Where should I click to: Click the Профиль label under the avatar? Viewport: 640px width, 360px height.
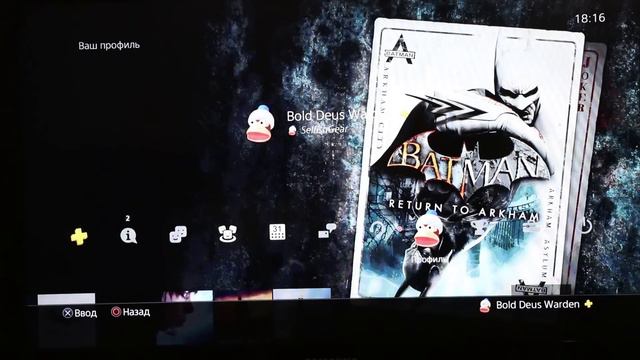click(x=429, y=259)
